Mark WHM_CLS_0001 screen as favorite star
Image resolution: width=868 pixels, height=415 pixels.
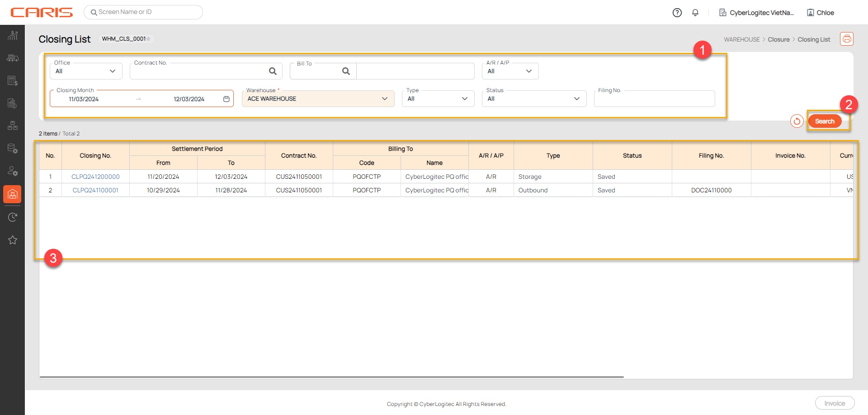[x=149, y=39]
